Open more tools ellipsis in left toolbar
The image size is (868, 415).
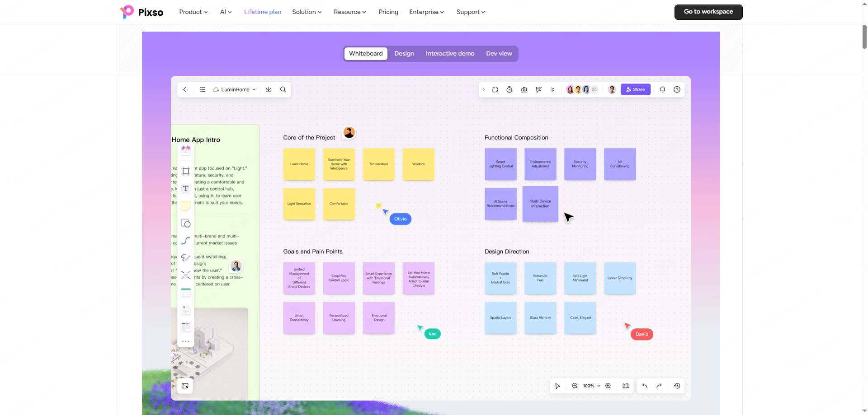coord(186,341)
